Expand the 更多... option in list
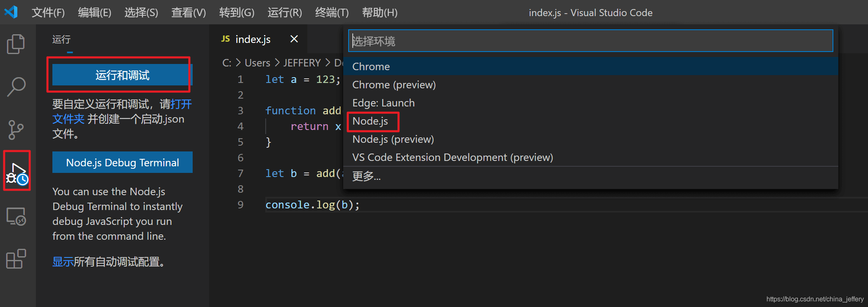Image resolution: width=868 pixels, height=307 pixels. 366,177
